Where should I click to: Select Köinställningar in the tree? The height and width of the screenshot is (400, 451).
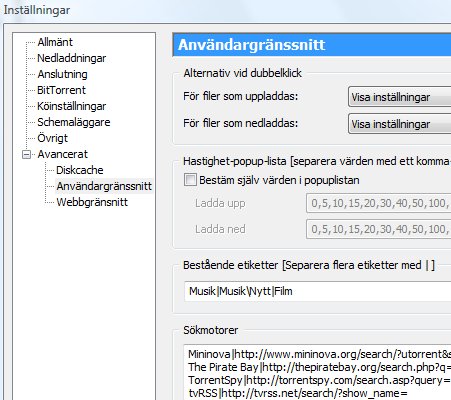[72, 106]
